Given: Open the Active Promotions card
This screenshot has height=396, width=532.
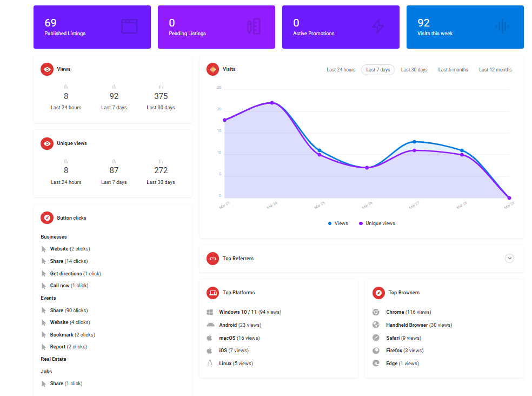Looking at the screenshot, I should (341, 27).
